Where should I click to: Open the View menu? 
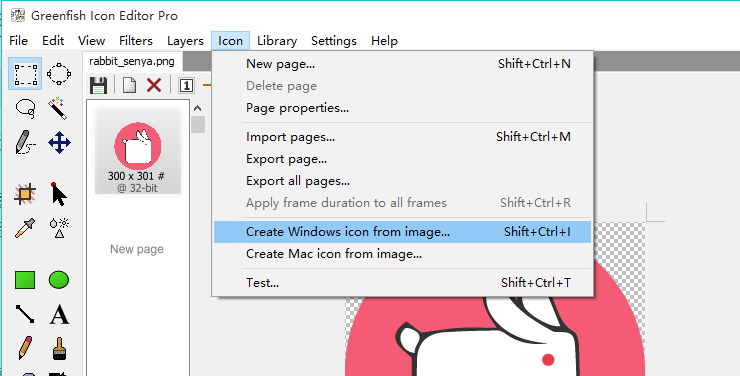[x=92, y=41]
